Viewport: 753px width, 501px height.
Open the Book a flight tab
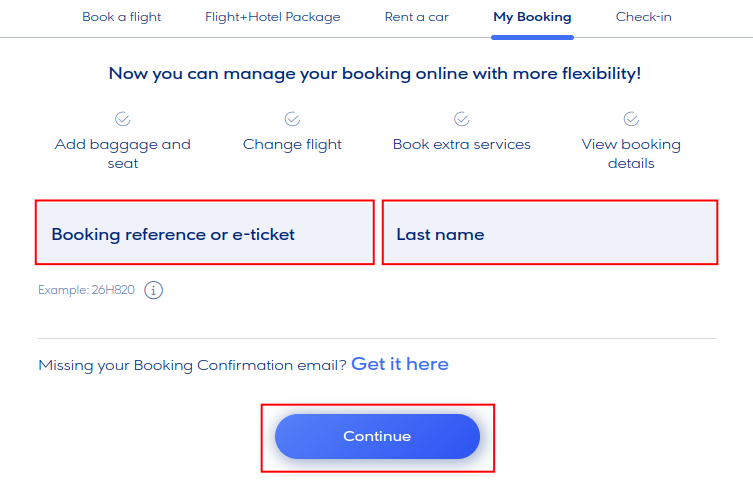[121, 17]
